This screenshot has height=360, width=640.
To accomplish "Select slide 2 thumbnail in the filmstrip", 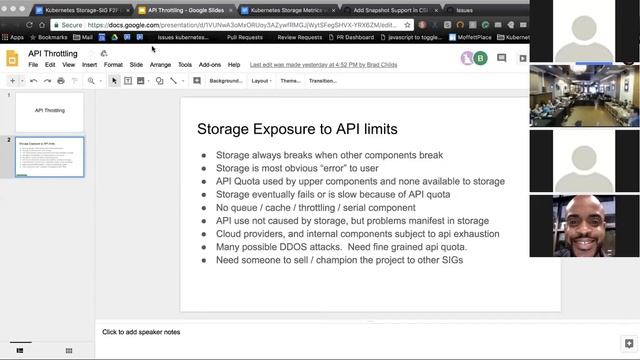I will coord(49,157).
